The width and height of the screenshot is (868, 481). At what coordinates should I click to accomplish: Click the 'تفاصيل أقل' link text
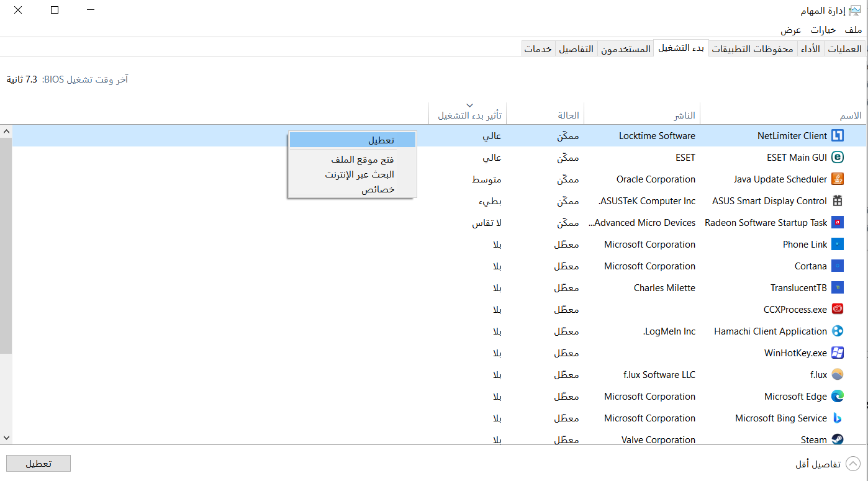tap(818, 464)
